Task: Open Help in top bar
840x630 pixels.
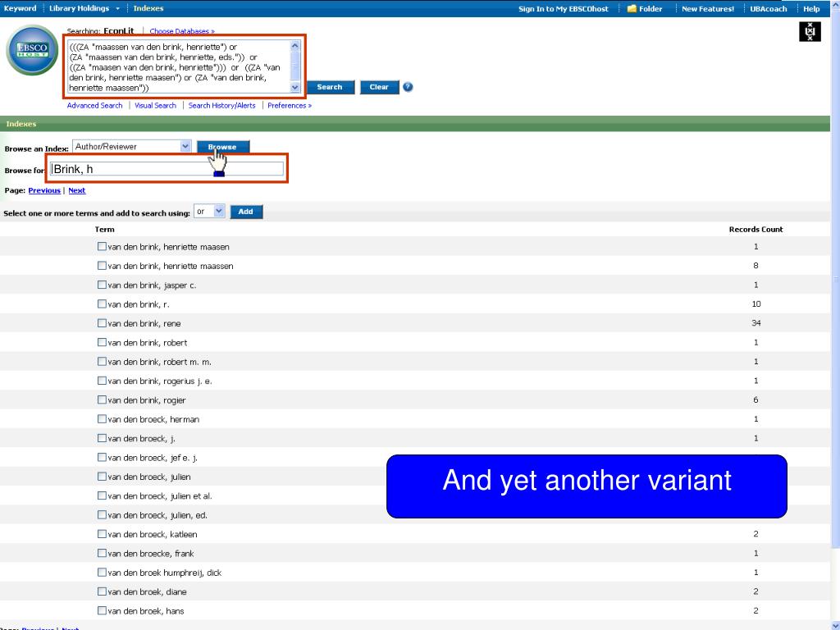Action: [811, 9]
